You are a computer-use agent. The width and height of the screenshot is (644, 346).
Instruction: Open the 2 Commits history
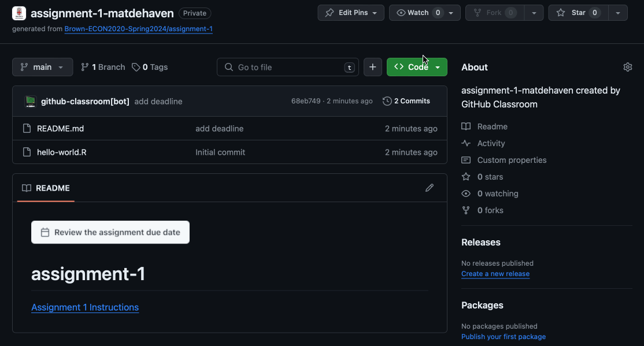tap(406, 101)
